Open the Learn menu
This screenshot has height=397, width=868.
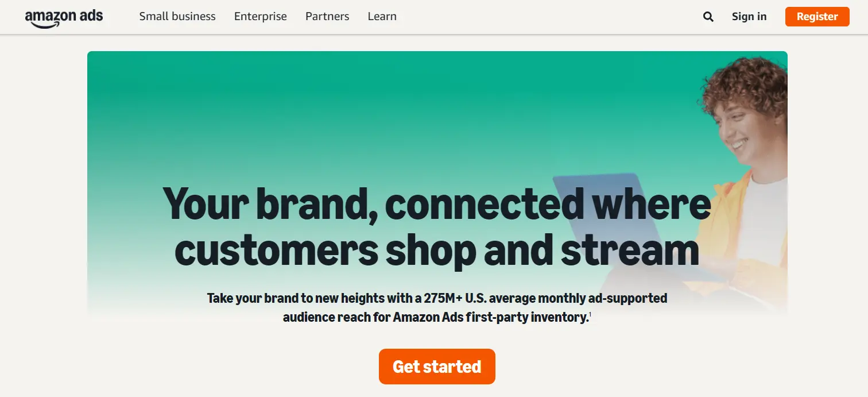[382, 17]
